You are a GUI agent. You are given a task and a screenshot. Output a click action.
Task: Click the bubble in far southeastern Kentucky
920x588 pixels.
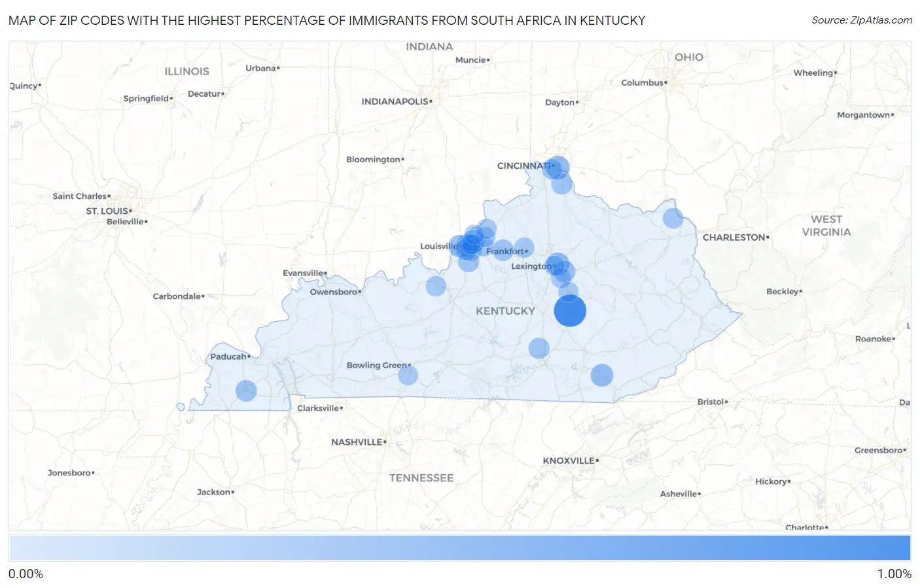coord(602,375)
